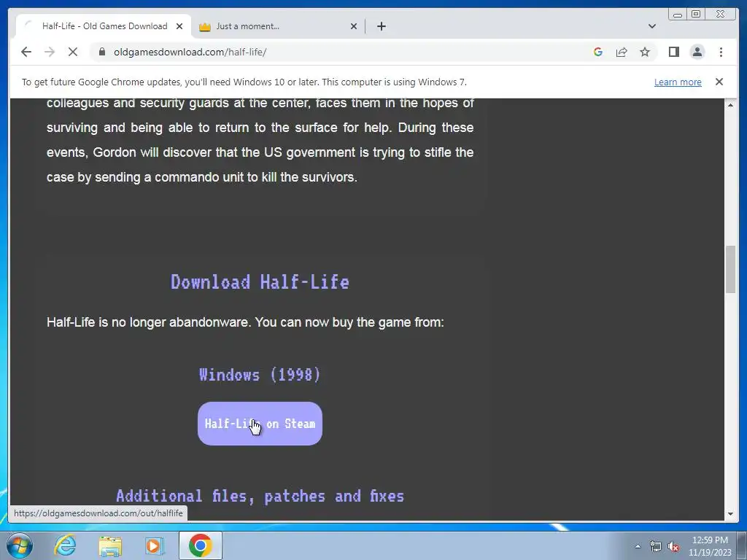Viewport: 747px width, 560px height.
Task: View site information via padlock icon
Action: (102, 52)
